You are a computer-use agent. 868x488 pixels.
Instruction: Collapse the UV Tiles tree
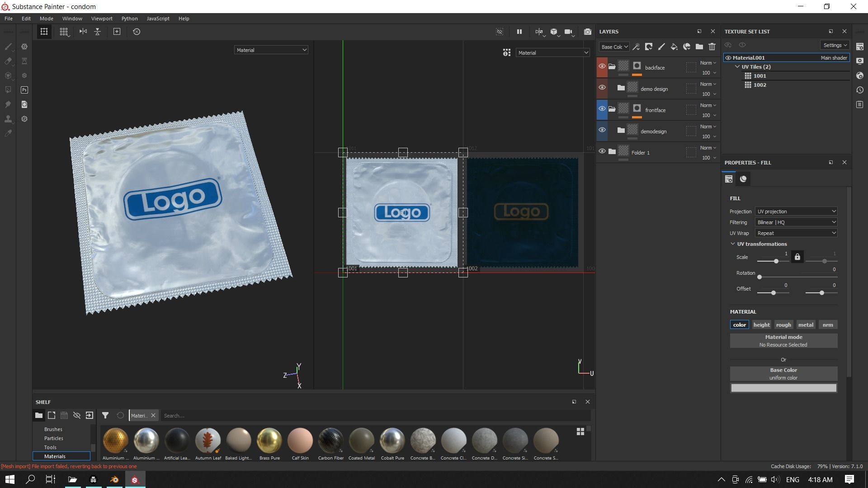737,67
